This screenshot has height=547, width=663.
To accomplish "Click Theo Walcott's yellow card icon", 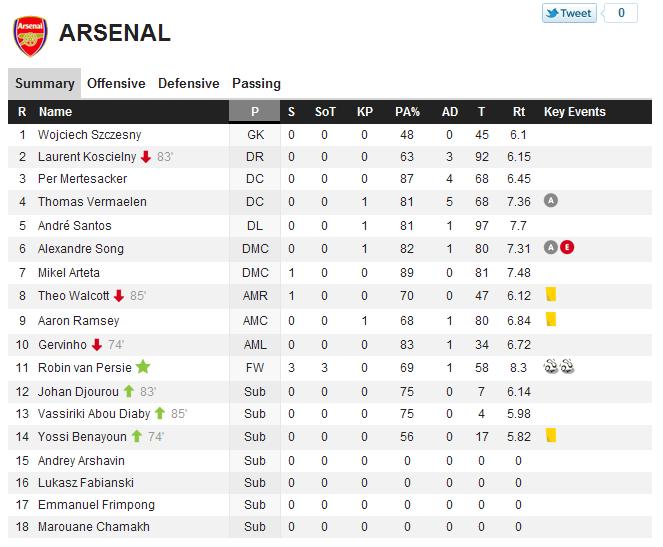I will pos(550,295).
